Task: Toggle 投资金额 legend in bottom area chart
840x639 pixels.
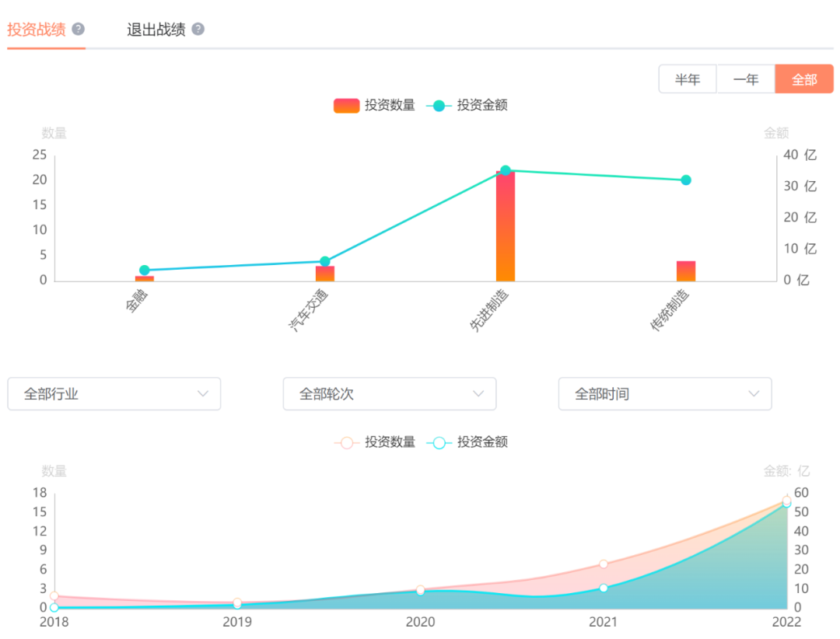Action: tap(467, 442)
